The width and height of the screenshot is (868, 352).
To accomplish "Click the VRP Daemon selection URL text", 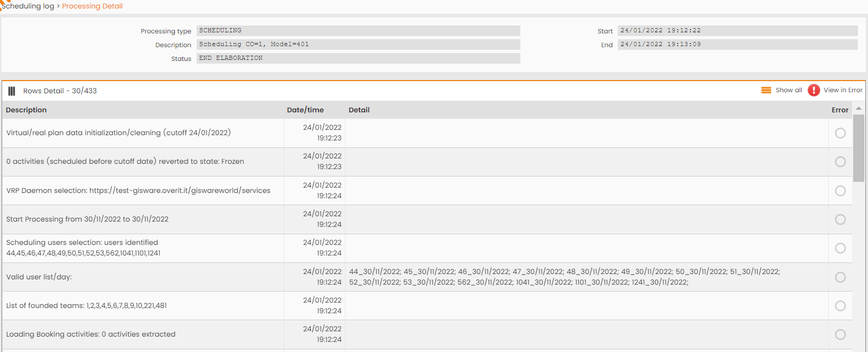I will point(138,190).
